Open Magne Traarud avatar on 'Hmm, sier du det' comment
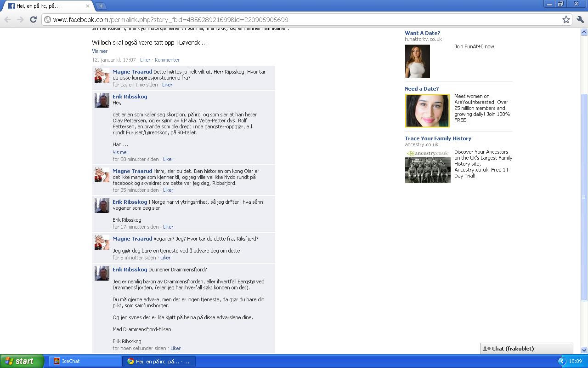Image resolution: width=588 pixels, height=368 pixels. 102,175
